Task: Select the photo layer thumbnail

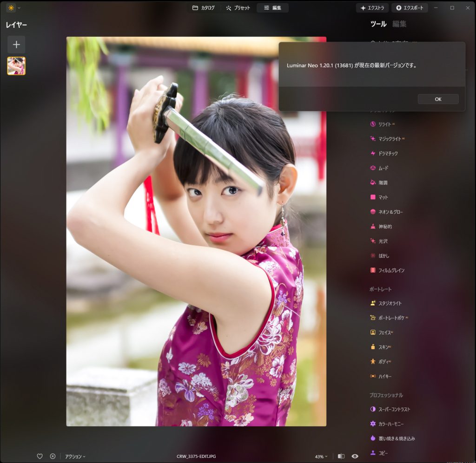Action: coord(16,66)
